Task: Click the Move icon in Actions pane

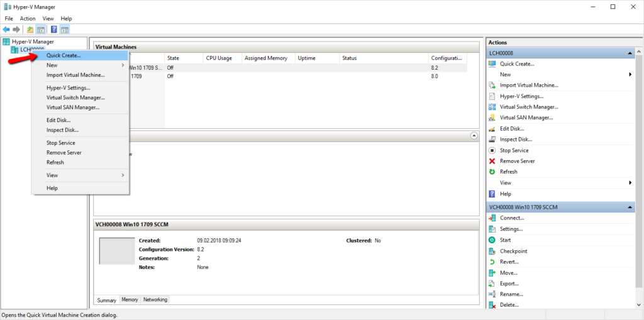Action: point(492,273)
